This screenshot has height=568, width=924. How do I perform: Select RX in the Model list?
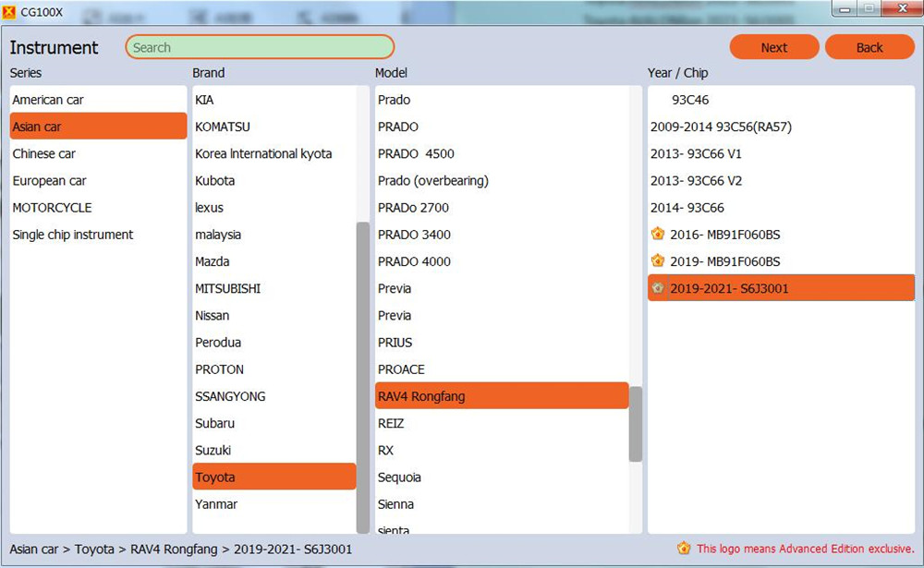point(502,450)
